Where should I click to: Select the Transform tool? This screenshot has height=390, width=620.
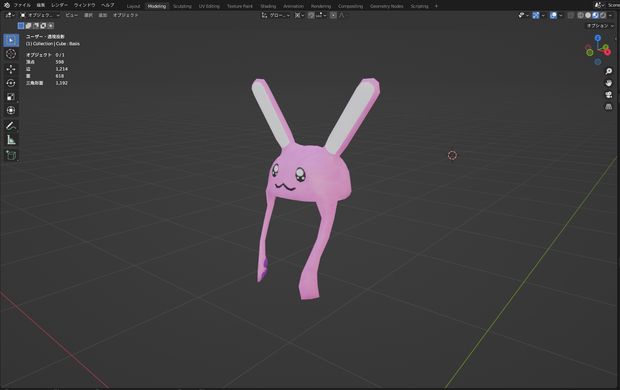pos(11,110)
